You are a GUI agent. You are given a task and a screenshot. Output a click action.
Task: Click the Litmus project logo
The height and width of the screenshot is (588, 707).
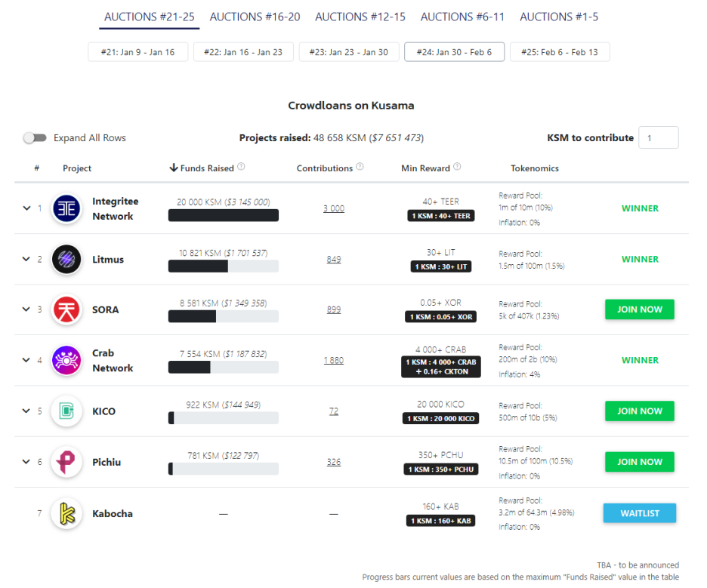coord(66,260)
